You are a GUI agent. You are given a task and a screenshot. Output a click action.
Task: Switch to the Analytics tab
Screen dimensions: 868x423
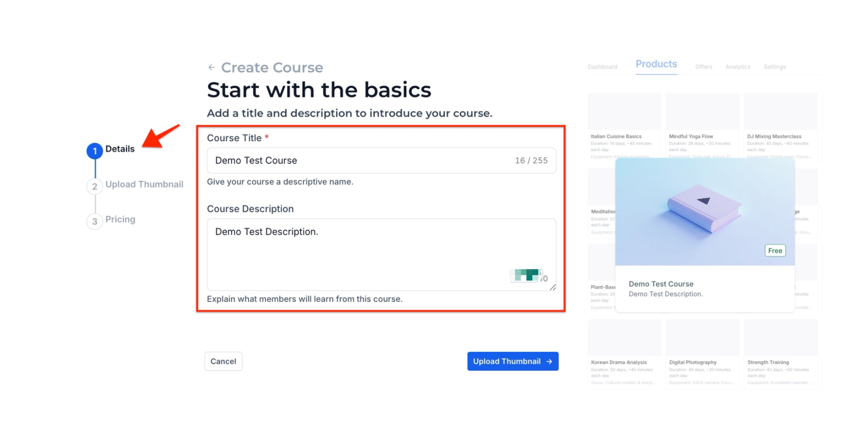[738, 67]
